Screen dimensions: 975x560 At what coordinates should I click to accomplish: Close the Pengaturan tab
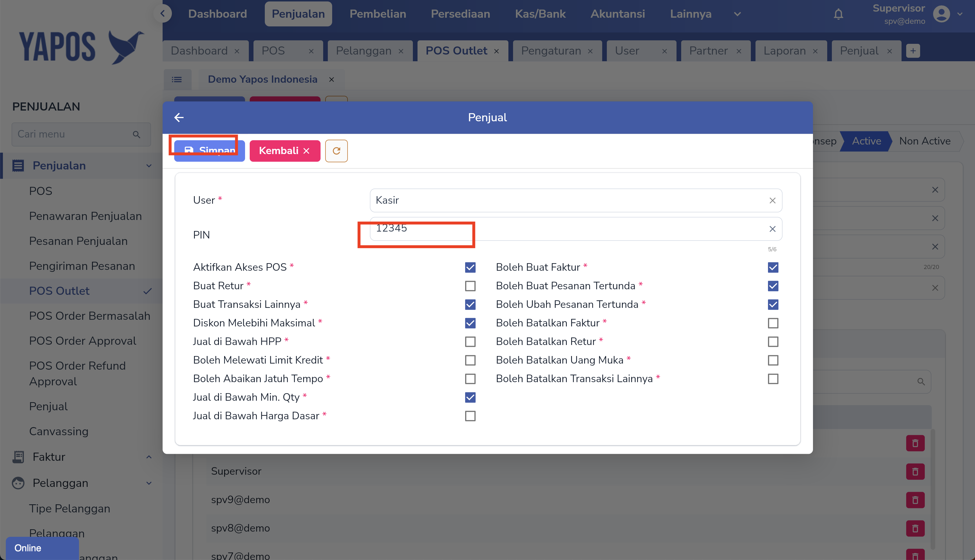pyautogui.click(x=590, y=51)
